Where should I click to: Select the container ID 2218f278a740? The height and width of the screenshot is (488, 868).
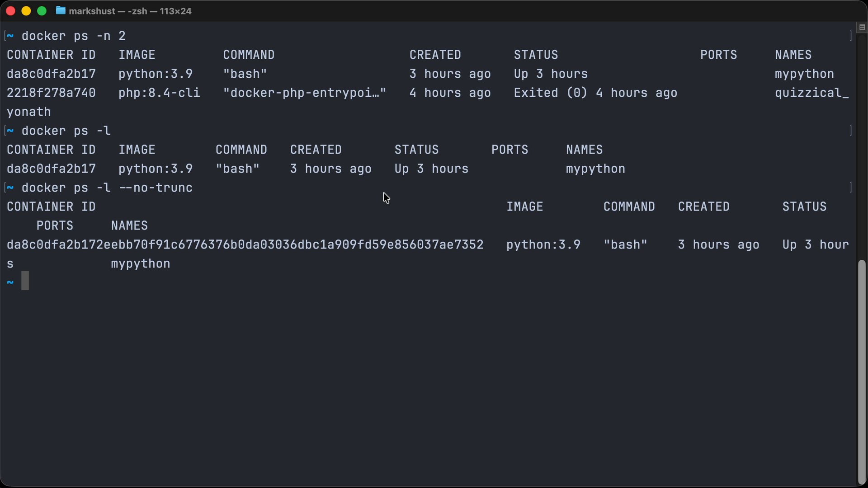click(51, 93)
